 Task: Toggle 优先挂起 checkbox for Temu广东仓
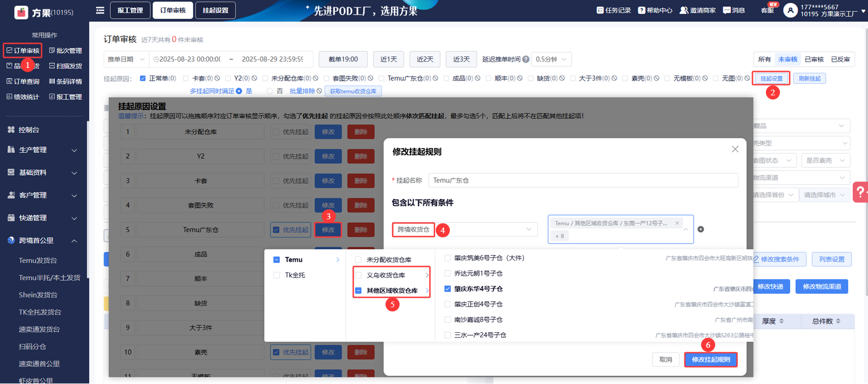(276, 230)
